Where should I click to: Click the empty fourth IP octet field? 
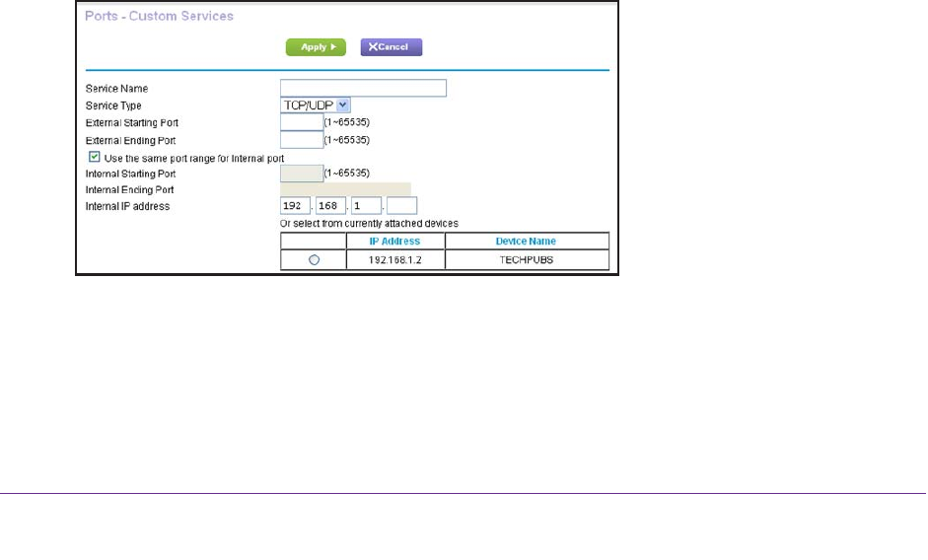pyautogui.click(x=401, y=206)
